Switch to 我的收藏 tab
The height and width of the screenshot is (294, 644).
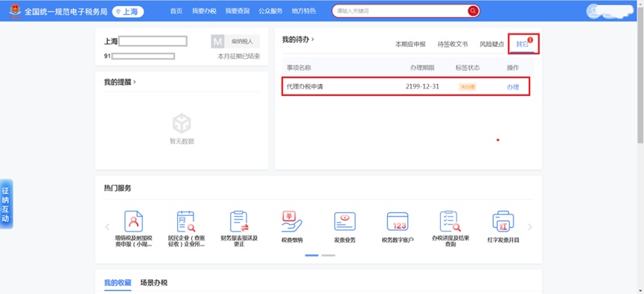[118, 283]
